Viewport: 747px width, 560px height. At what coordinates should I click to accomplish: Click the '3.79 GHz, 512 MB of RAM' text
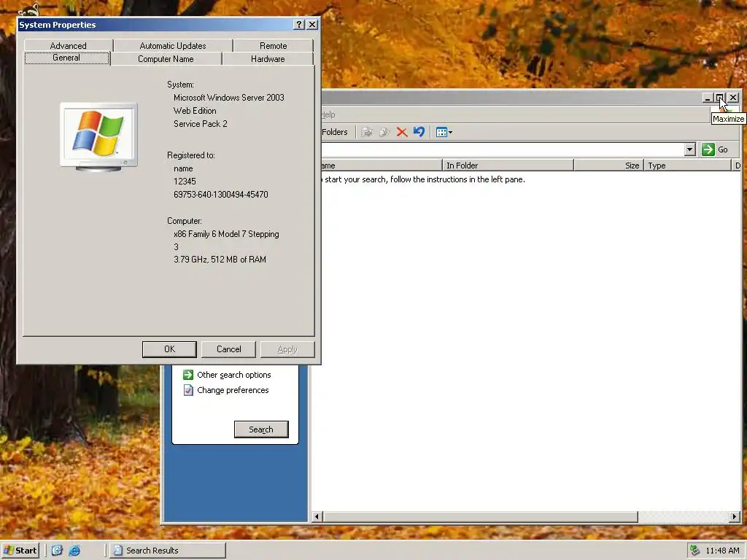coord(220,260)
